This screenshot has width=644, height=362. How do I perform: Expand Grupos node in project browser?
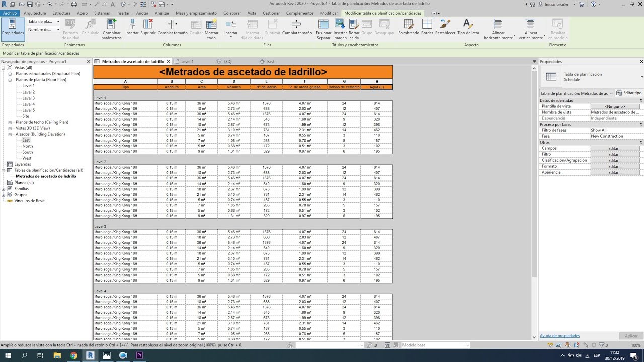3,195
